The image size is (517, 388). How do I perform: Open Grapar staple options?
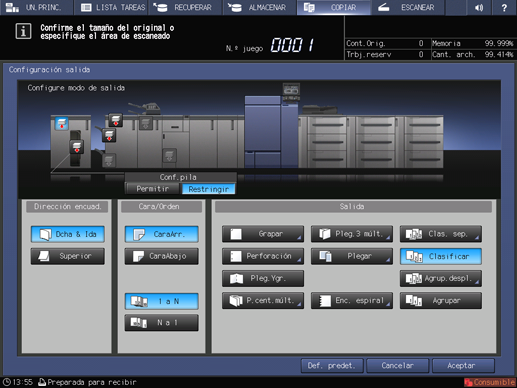263,234
